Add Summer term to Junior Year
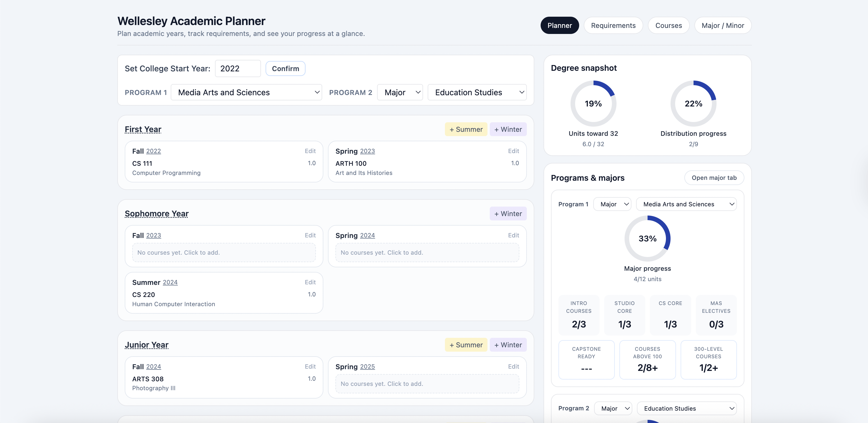Screen dimensions: 868x423 pyautogui.click(x=466, y=345)
